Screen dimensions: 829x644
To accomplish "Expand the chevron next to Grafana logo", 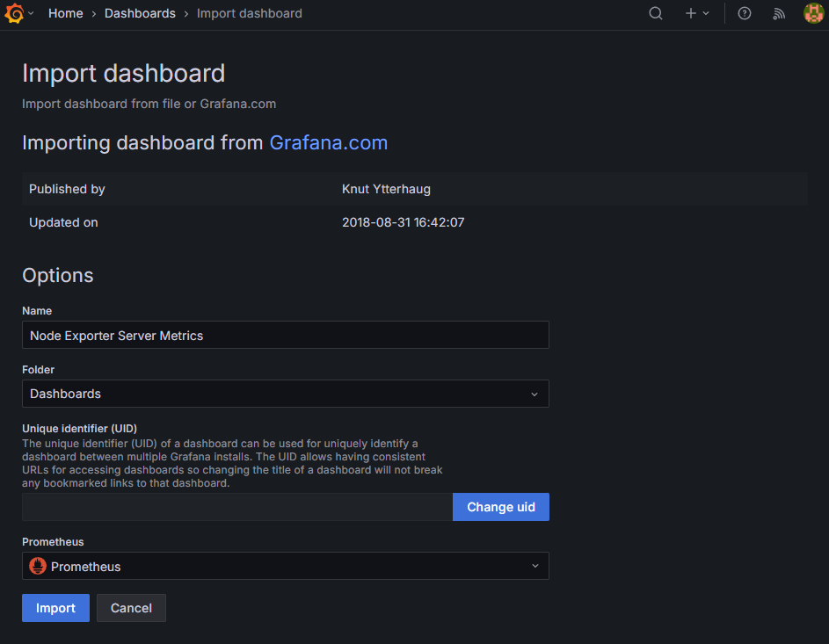I will [x=31, y=13].
